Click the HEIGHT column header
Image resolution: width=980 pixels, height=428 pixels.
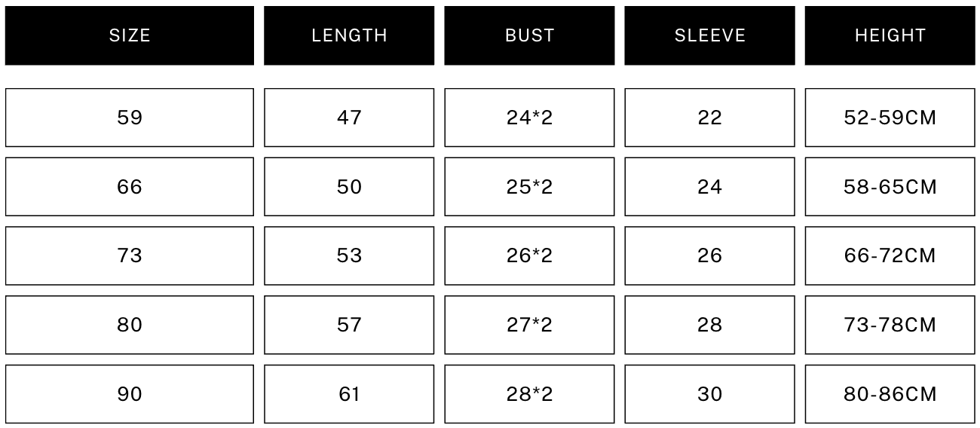pos(890,35)
